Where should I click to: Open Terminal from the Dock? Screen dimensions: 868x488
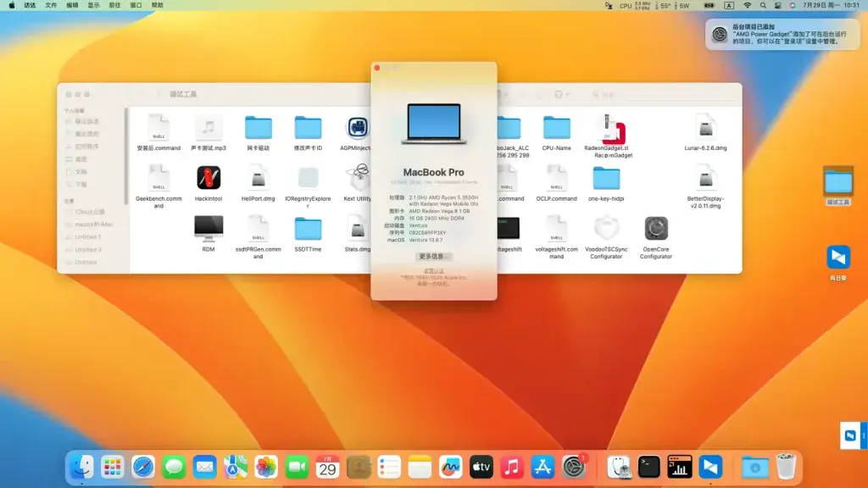pyautogui.click(x=648, y=468)
